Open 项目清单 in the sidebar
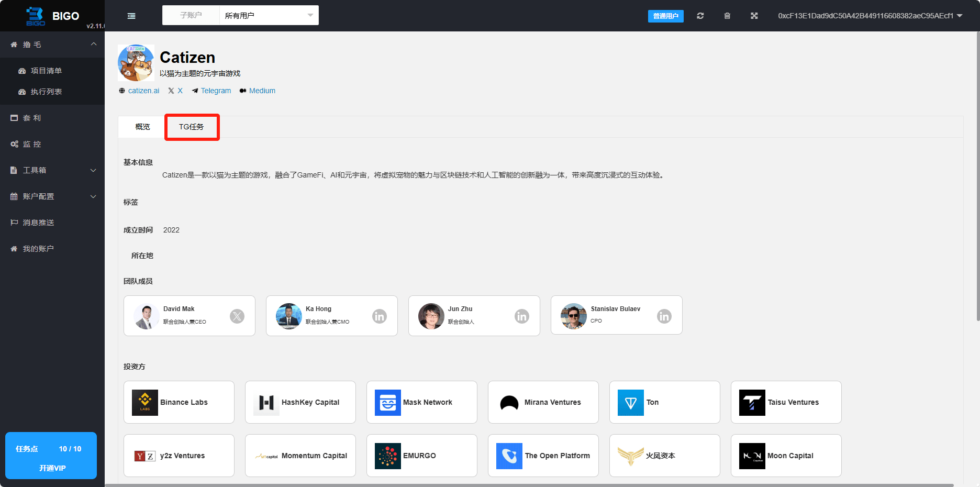The height and width of the screenshot is (487, 980). [x=52, y=71]
